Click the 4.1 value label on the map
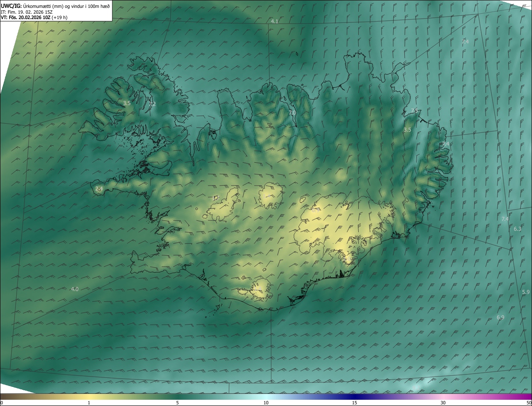Image resolution: width=532 pixels, height=406 pixels. pyautogui.click(x=275, y=21)
